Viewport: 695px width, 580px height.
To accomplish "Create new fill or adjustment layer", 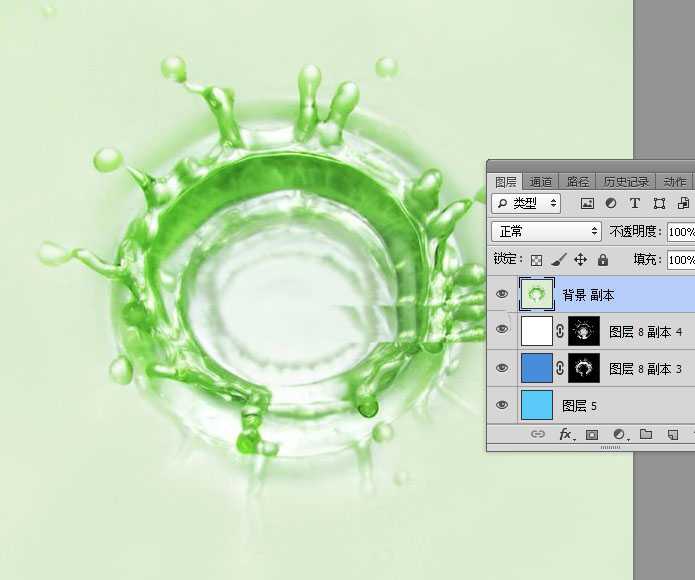I will click(x=619, y=435).
